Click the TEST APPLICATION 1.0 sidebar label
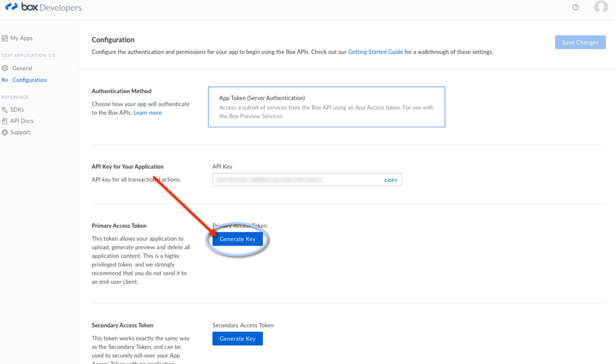The image size is (615, 364). click(x=28, y=56)
